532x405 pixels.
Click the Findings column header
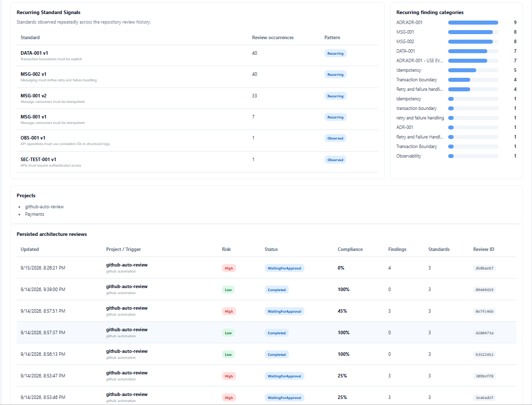point(397,249)
